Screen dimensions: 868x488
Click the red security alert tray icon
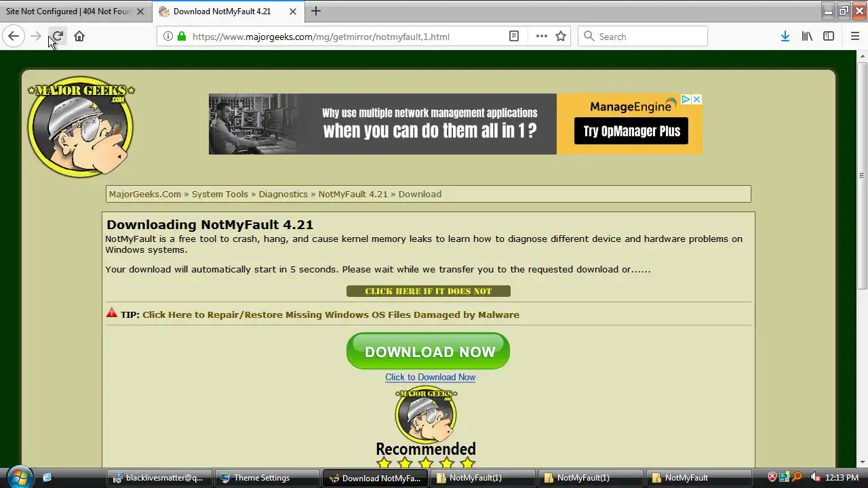[x=772, y=477]
